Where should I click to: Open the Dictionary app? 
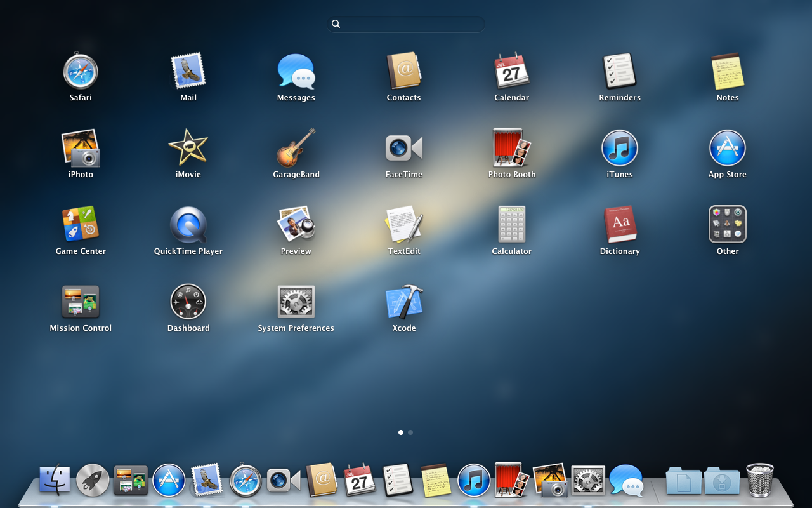(x=620, y=225)
